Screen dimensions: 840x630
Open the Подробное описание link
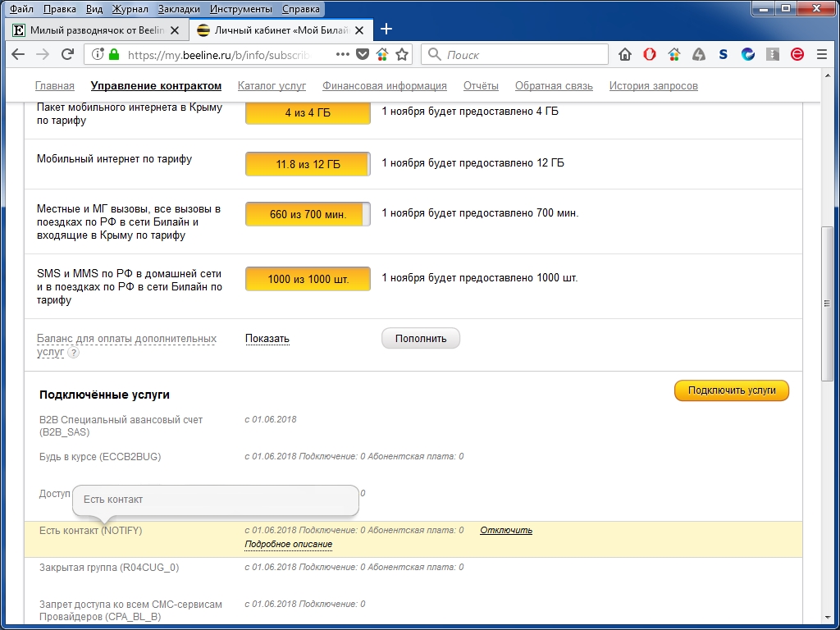[x=288, y=544]
